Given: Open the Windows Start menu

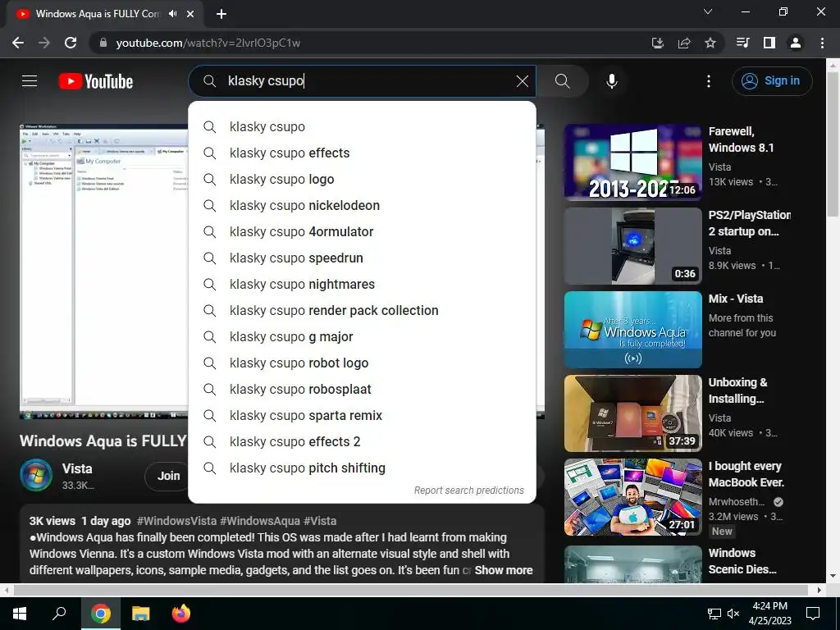Looking at the screenshot, I should pos(20,614).
